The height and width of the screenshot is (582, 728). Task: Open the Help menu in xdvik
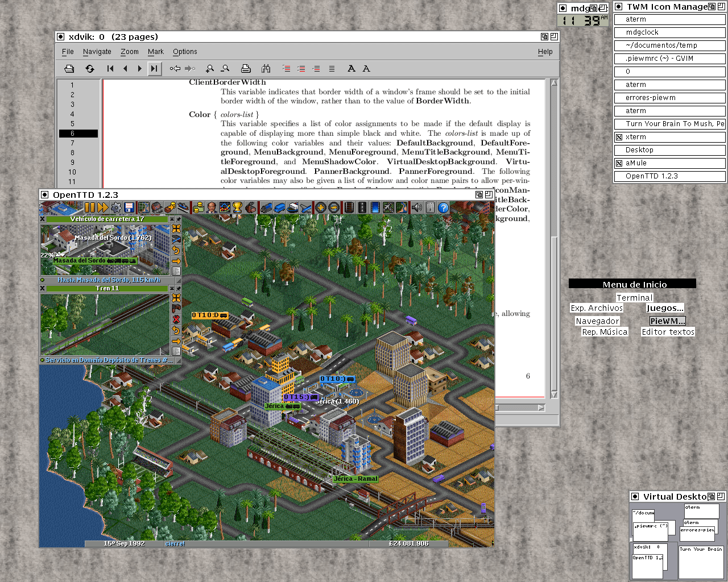click(545, 52)
